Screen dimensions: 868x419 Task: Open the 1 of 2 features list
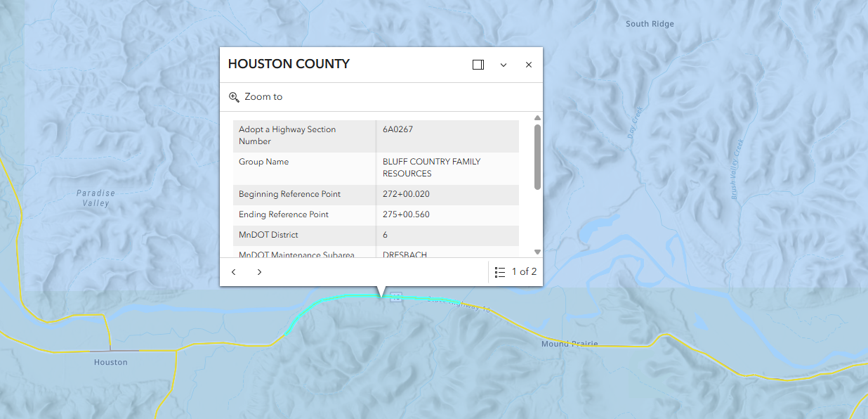click(x=515, y=272)
